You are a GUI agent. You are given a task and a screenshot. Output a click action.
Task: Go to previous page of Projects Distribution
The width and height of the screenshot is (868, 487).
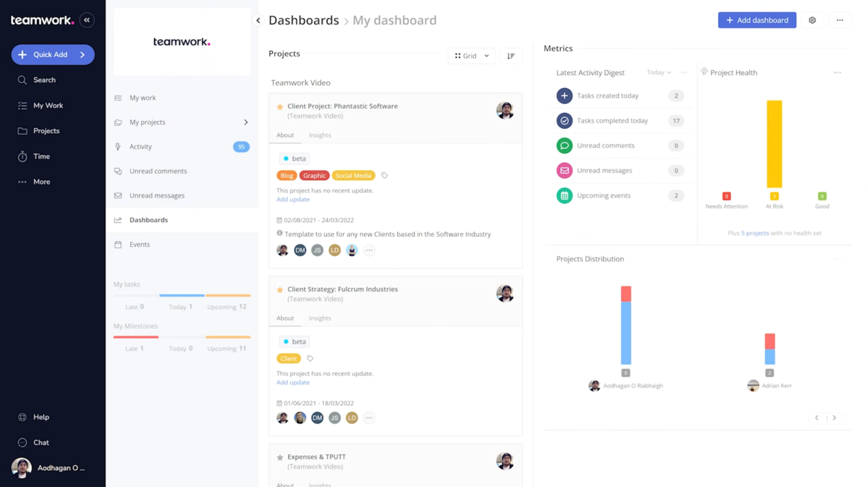pyautogui.click(x=816, y=418)
